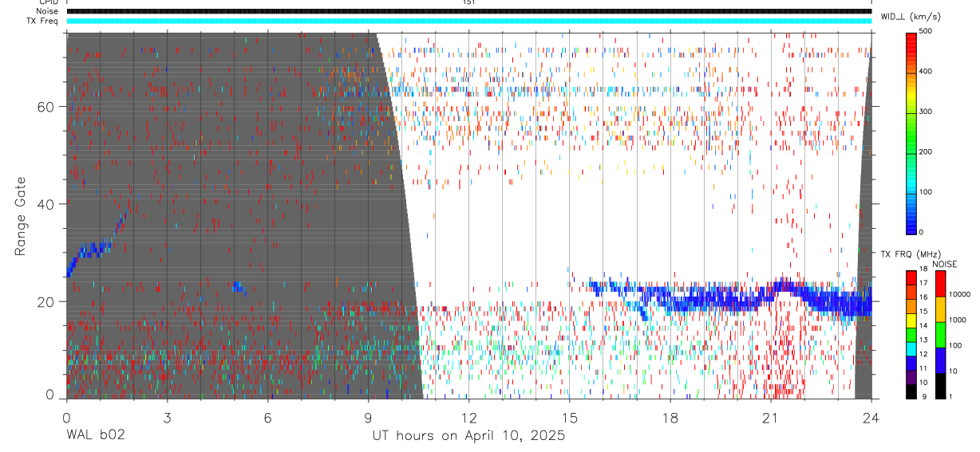
Task: Click the blue bottom of WID colorbar
Action: pyautogui.click(x=911, y=223)
